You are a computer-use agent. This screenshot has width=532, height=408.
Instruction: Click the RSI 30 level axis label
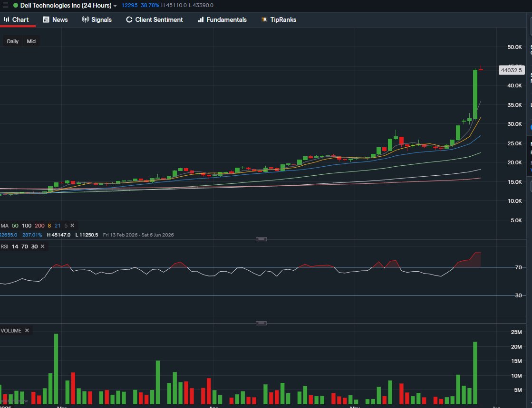(518, 295)
